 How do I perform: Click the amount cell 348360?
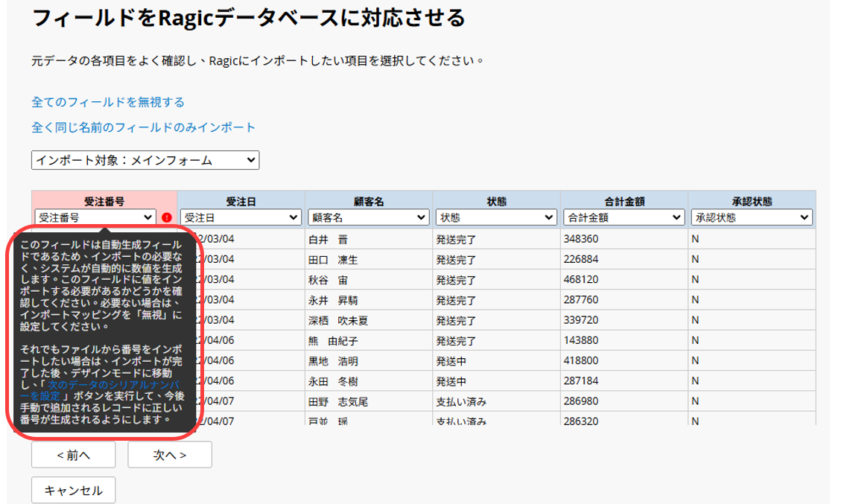624,240
